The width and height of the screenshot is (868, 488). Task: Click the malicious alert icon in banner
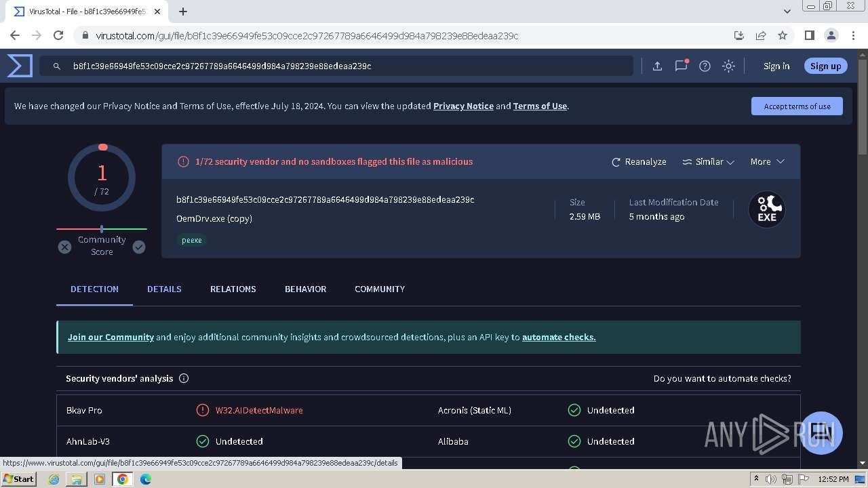click(183, 161)
